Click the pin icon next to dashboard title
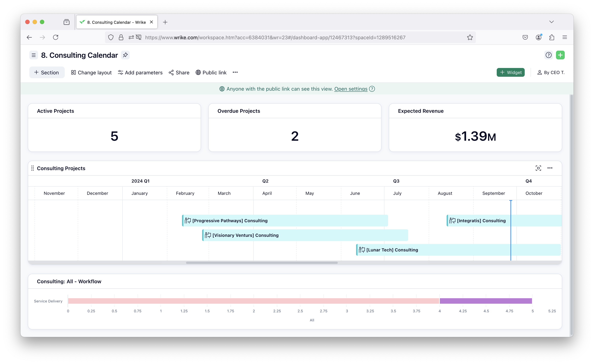The height and width of the screenshot is (364, 594). [125, 55]
